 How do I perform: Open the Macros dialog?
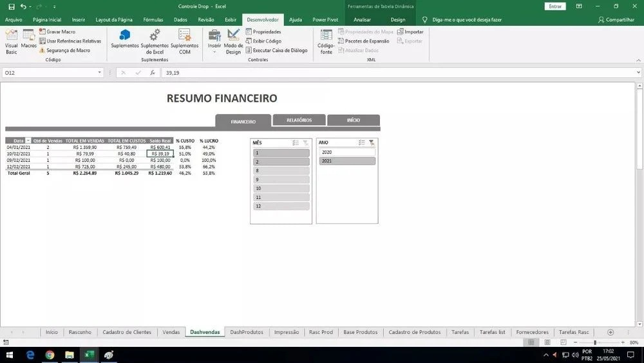29,39
